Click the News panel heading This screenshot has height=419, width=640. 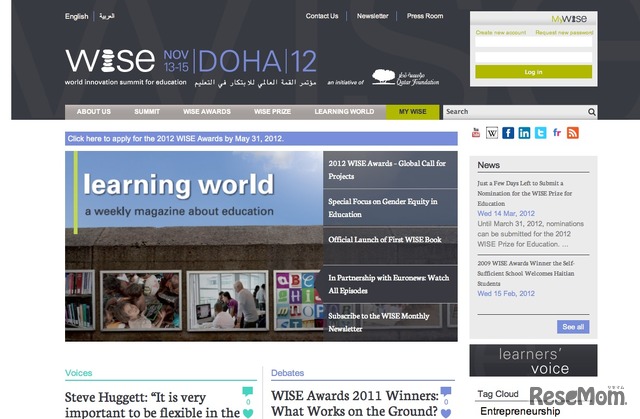[x=489, y=165]
